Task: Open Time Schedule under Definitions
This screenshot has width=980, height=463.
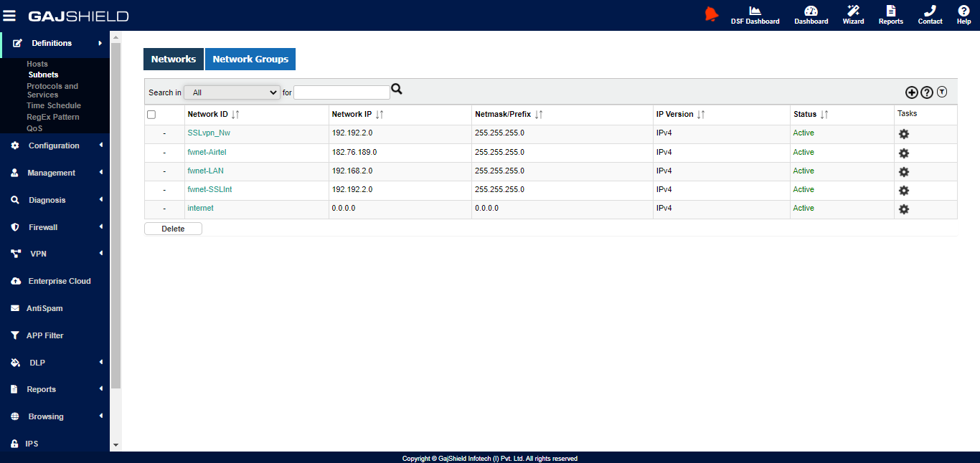Action: coord(54,105)
